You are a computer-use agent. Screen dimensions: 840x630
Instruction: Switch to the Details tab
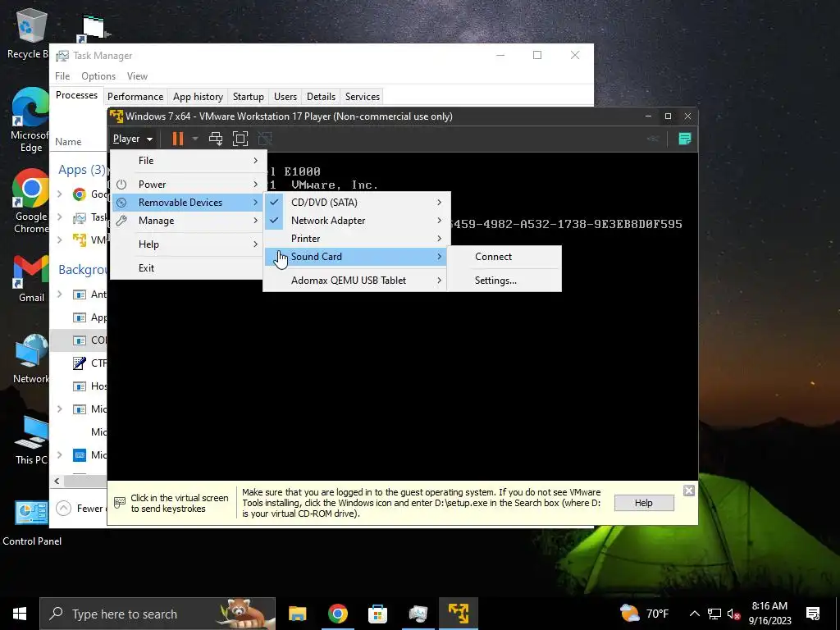tap(321, 97)
